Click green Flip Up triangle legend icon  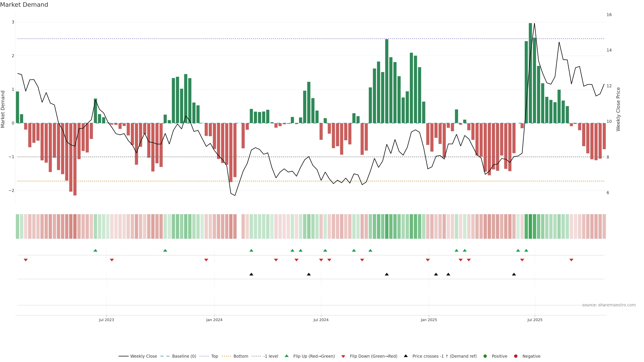point(287,356)
